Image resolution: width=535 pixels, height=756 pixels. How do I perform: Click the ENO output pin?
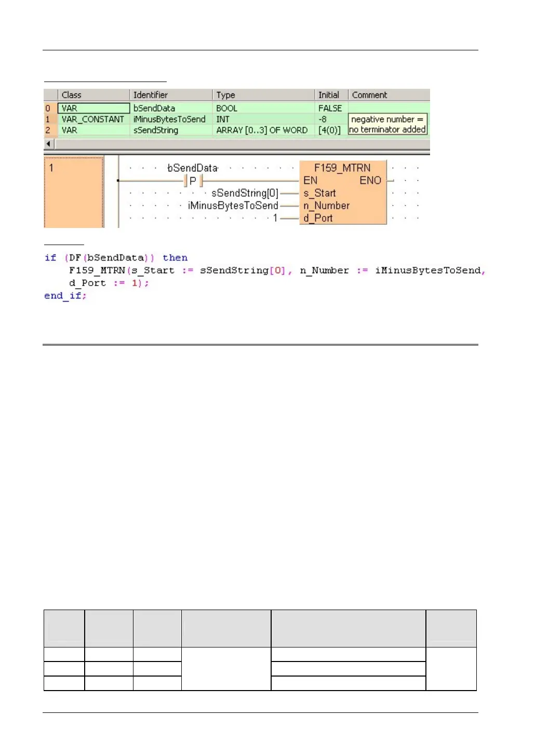coord(370,180)
